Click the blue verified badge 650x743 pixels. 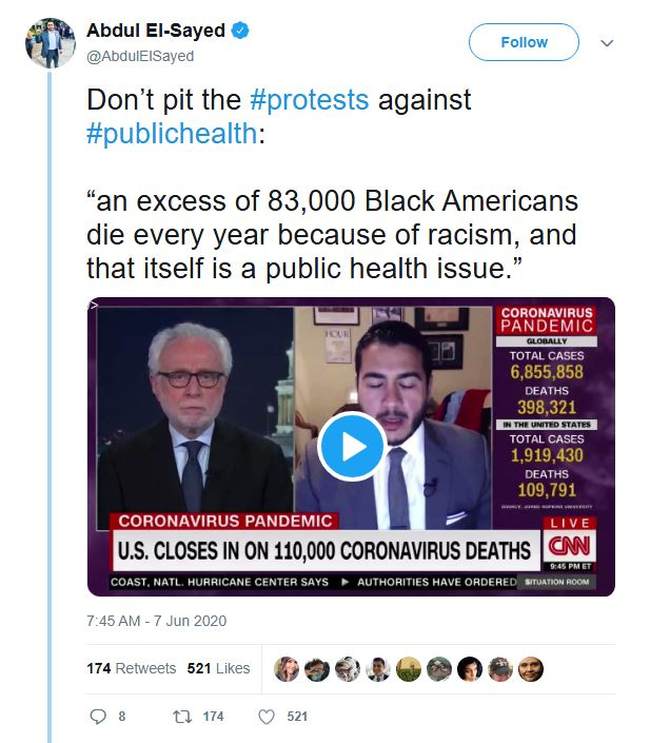[240, 31]
